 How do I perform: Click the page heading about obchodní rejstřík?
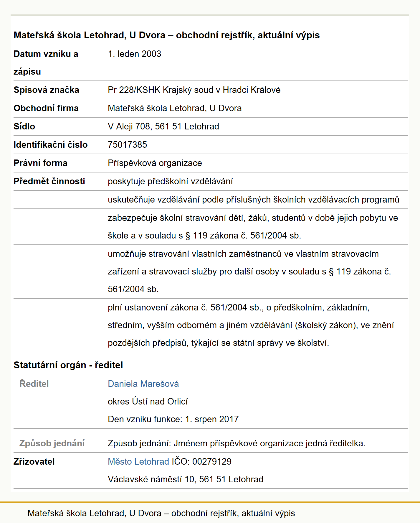[x=167, y=35]
